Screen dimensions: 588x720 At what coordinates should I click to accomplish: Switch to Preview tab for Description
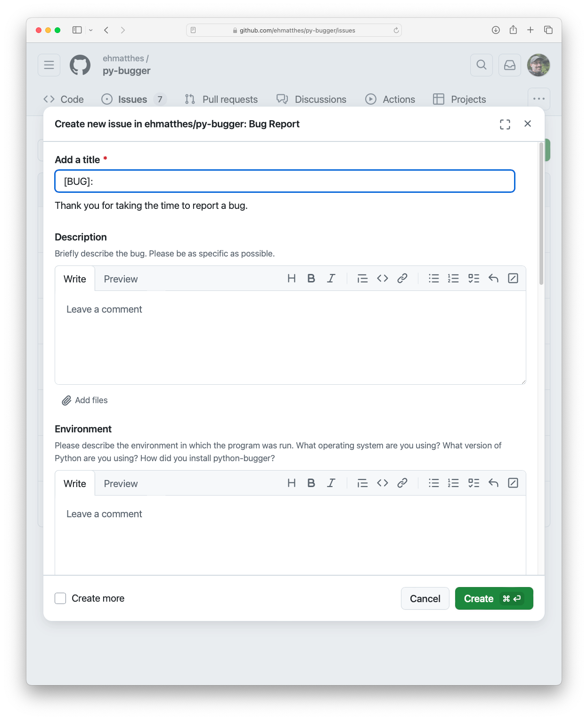pos(121,279)
